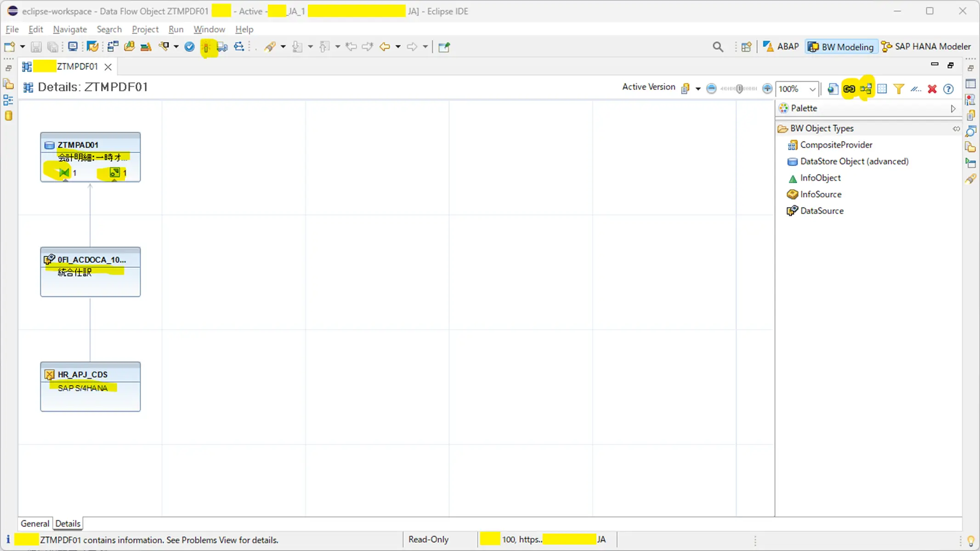Switch to the General tab
Image resolution: width=980 pixels, height=551 pixels.
point(35,523)
